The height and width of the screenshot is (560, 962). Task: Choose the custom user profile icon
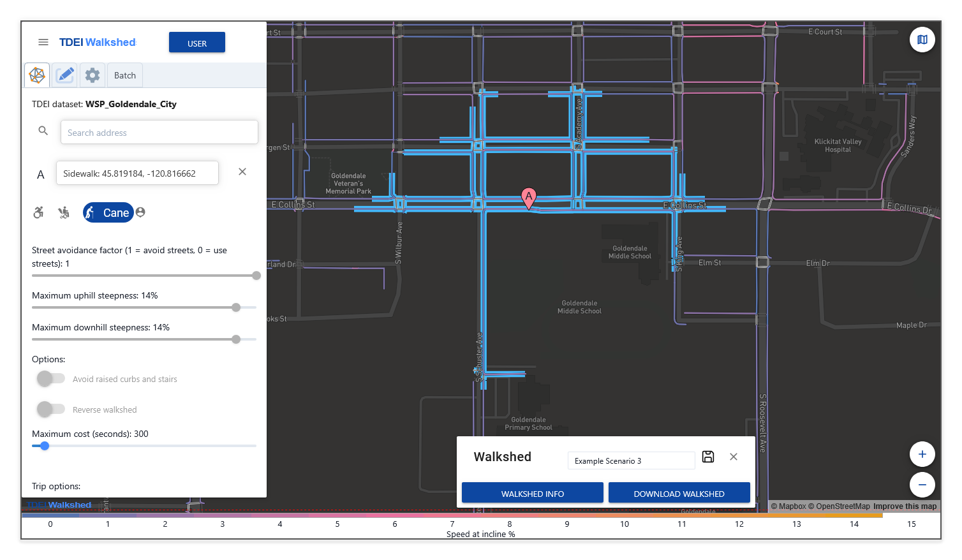click(x=140, y=212)
